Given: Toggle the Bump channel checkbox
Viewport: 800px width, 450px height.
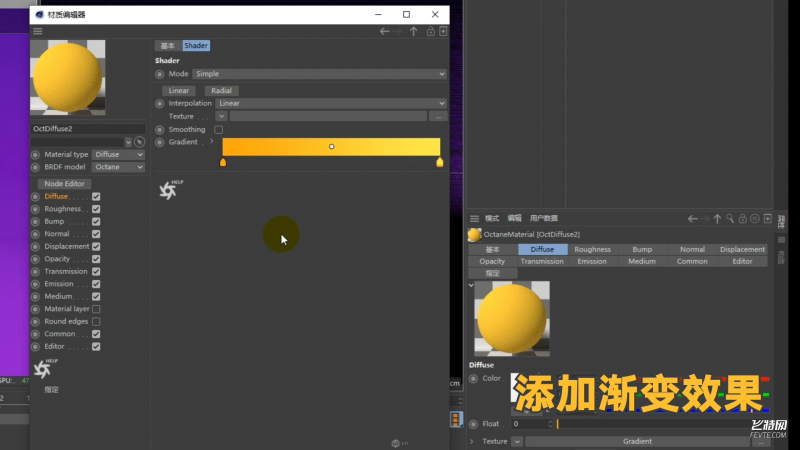Looking at the screenshot, I should pos(96,221).
